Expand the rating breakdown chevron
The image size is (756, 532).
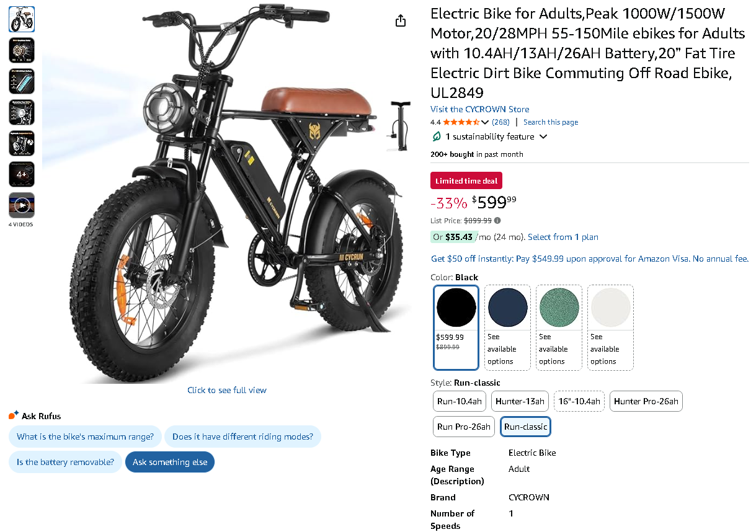485,122
